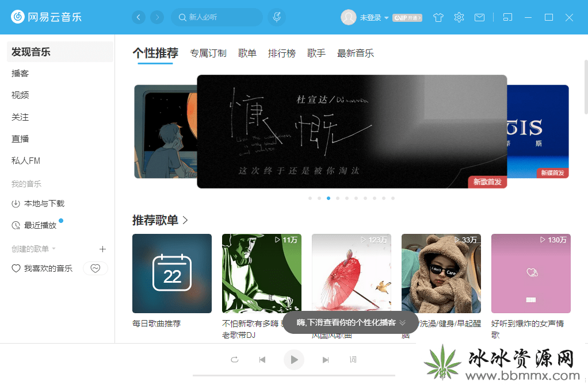
Task: Click the playback progress bar
Action: (294, 375)
